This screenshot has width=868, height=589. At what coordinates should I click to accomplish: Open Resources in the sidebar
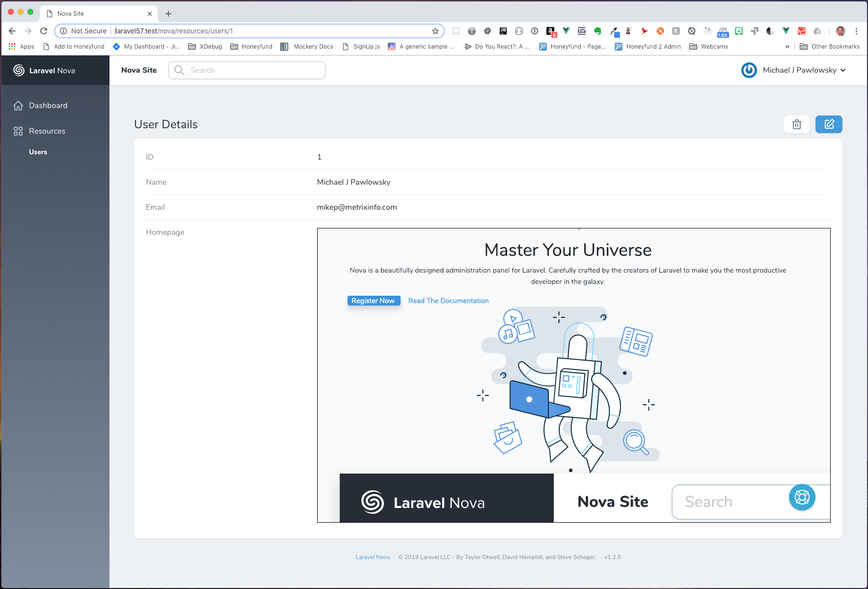click(x=47, y=131)
